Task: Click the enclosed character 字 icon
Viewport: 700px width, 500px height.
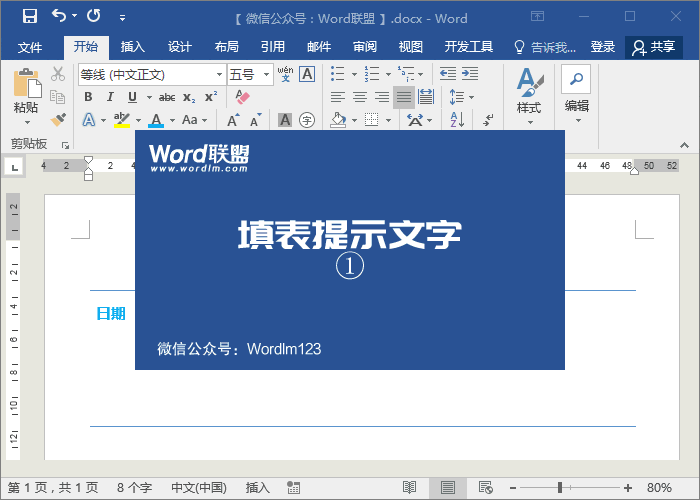Action: pyautogui.click(x=307, y=120)
